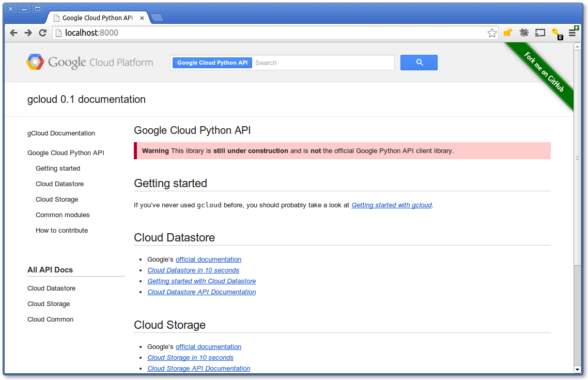Click the localhost:8000 address bar

tap(275, 33)
